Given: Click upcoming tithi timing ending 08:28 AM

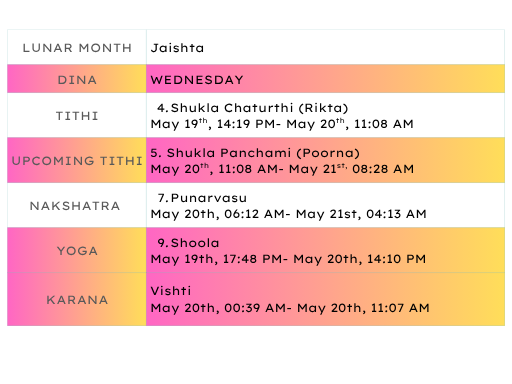Looking at the screenshot, I should [282, 169].
